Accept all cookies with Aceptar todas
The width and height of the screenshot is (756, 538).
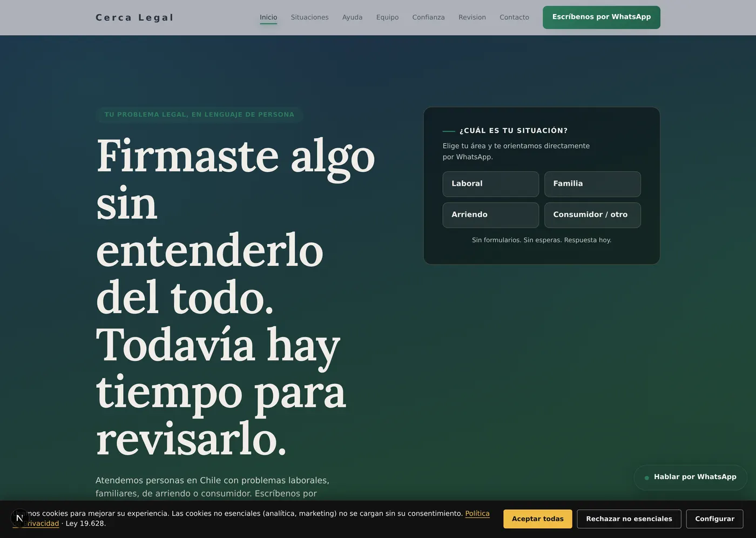click(x=538, y=519)
